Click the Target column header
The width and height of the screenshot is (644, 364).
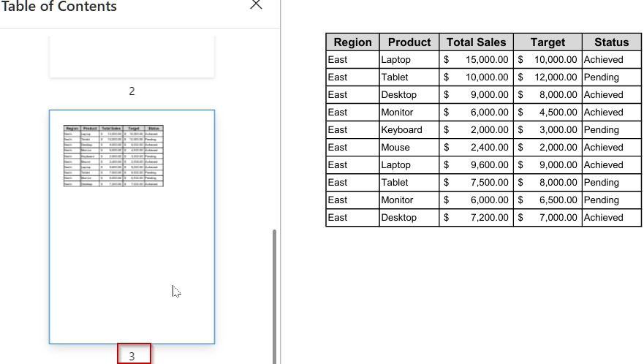pos(548,42)
